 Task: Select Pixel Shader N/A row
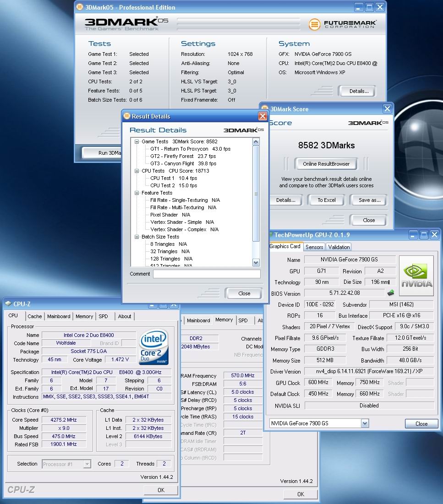click(x=170, y=215)
